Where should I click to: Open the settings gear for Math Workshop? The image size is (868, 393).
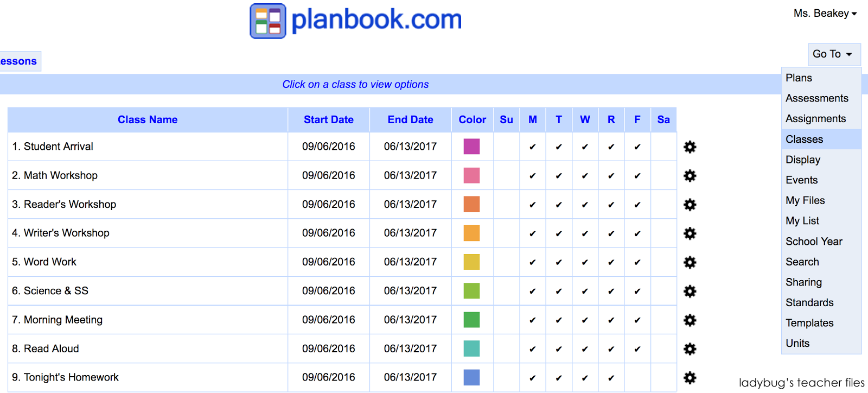[x=690, y=175]
